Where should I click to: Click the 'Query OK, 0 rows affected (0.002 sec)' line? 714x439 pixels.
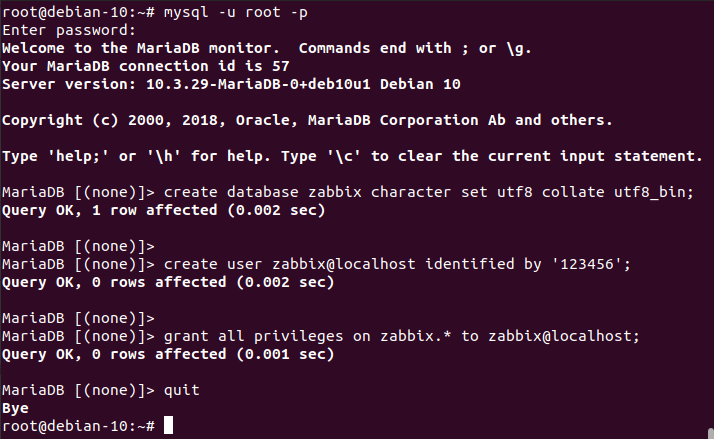click(168, 282)
